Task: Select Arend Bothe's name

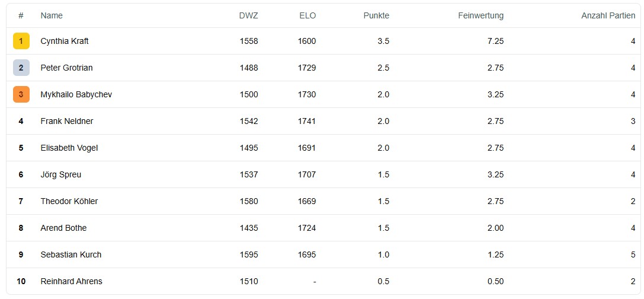Action: tap(63, 228)
